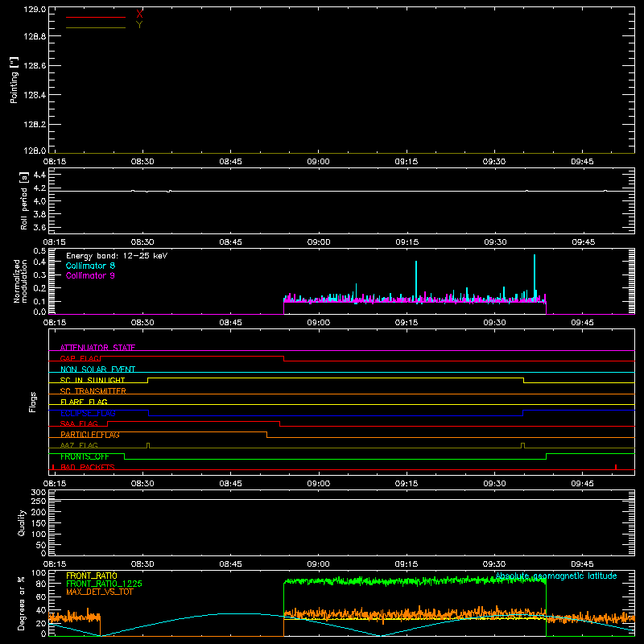Select the FLARE_FLAG label
644x644 pixels.
(x=84, y=402)
